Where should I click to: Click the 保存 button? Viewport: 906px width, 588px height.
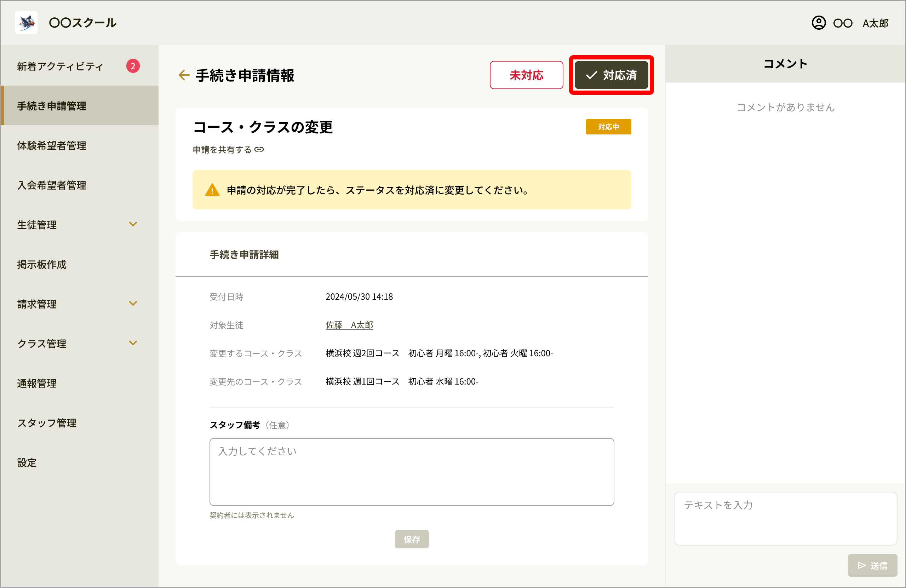[412, 539]
